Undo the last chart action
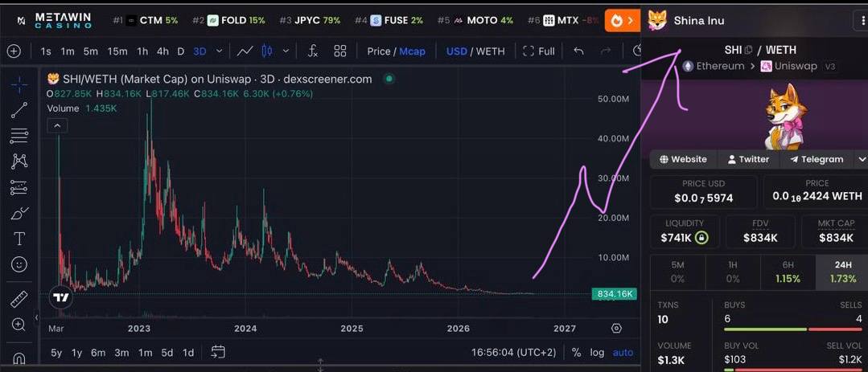 pyautogui.click(x=578, y=51)
